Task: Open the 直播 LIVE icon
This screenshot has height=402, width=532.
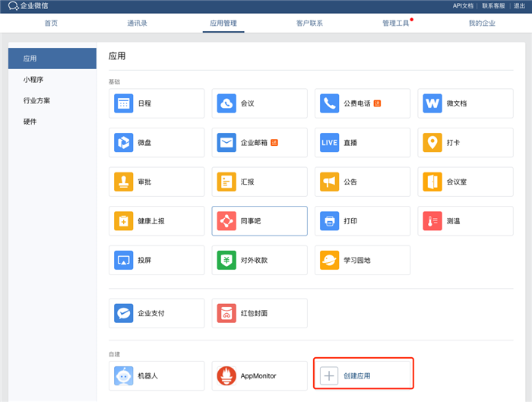Action: pos(330,142)
